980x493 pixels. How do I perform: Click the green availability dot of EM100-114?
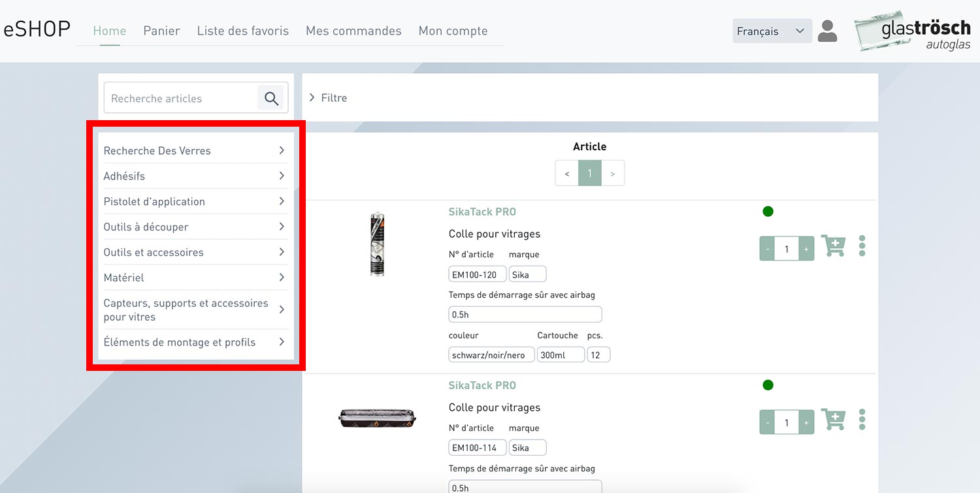click(768, 385)
